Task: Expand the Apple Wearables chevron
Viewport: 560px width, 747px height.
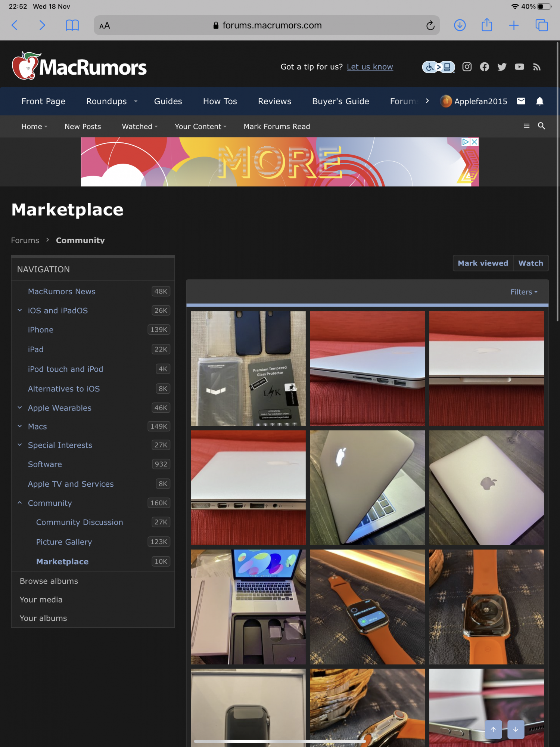Action: coord(20,408)
